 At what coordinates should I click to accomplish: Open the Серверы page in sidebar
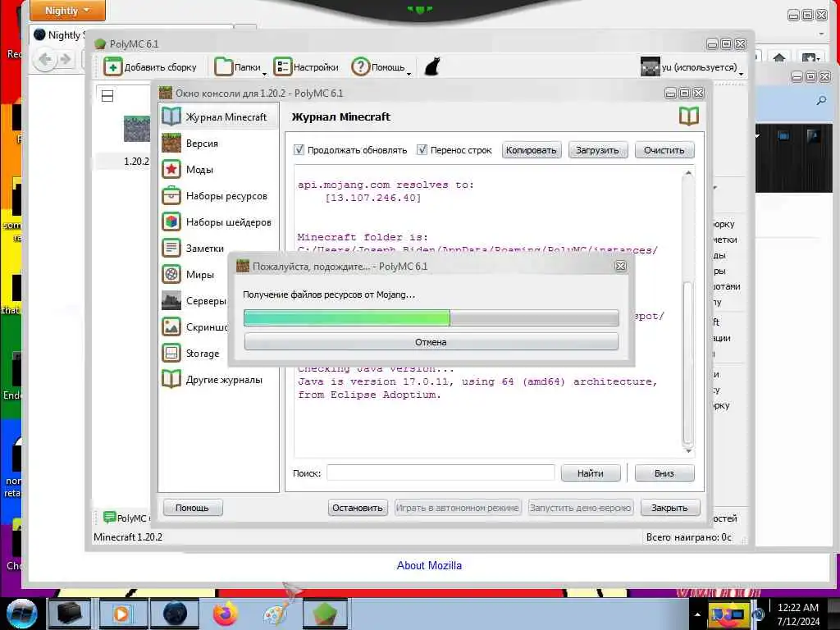pos(195,300)
